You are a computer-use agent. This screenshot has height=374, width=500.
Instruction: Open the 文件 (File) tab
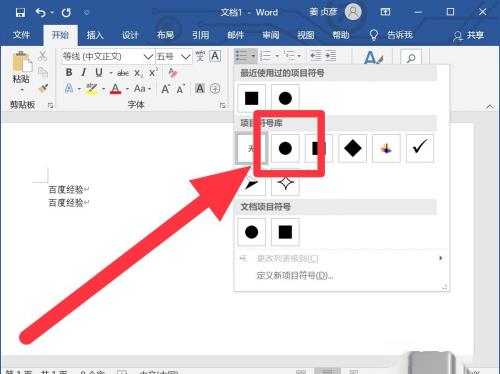(x=21, y=35)
